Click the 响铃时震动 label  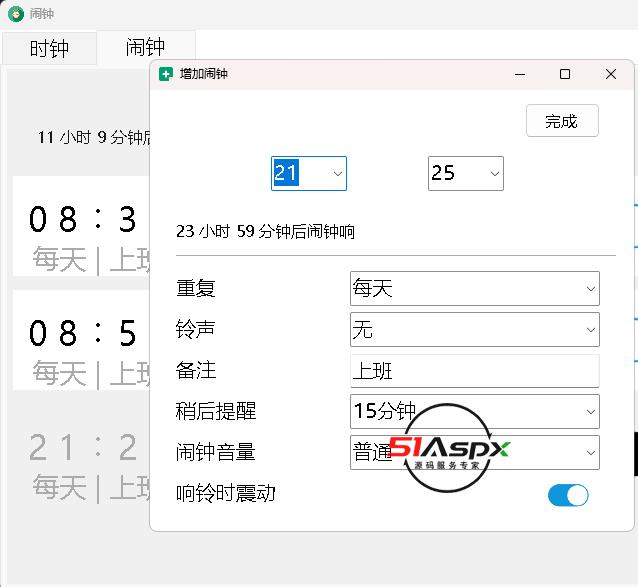(x=226, y=493)
